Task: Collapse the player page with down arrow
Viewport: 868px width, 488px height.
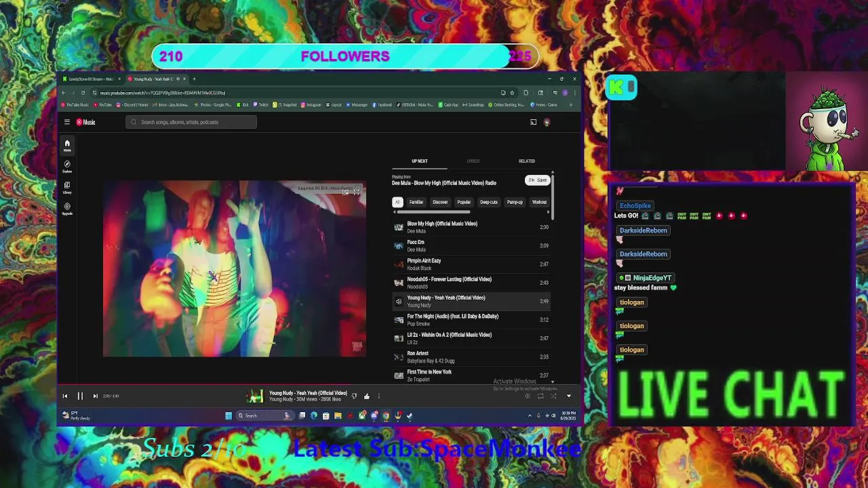Action: tap(569, 396)
